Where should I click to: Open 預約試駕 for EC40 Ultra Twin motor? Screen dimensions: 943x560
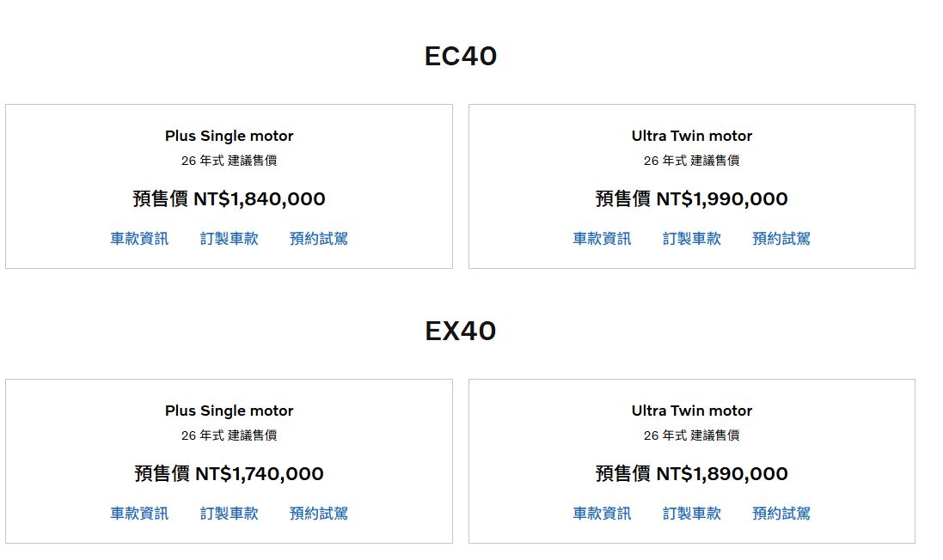click(781, 239)
